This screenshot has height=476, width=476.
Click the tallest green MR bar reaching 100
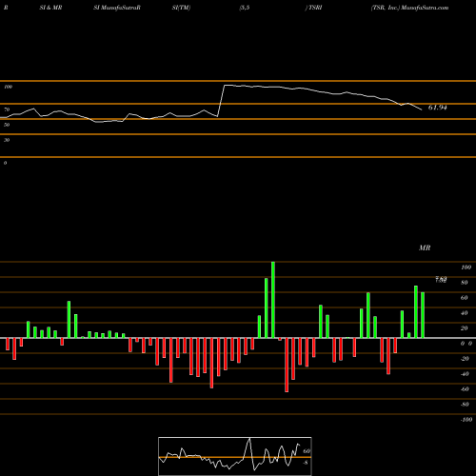click(273, 300)
